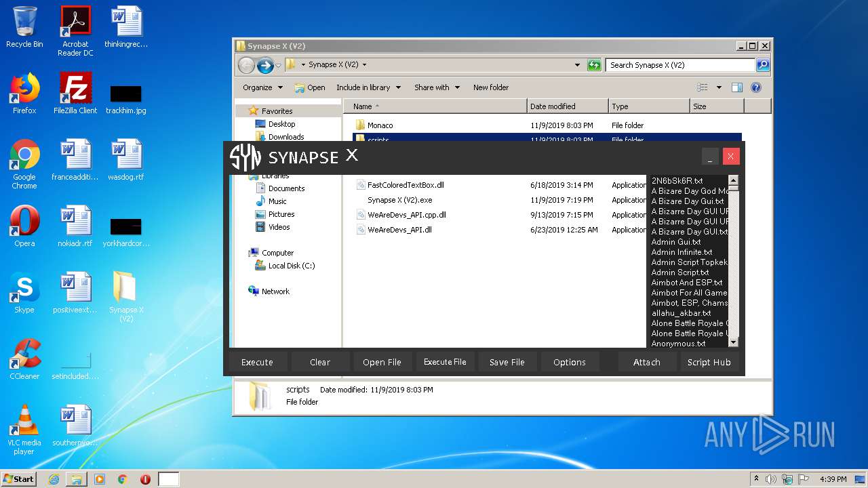Open view options dropdown arrow
The height and width of the screenshot is (488, 868).
coord(719,87)
